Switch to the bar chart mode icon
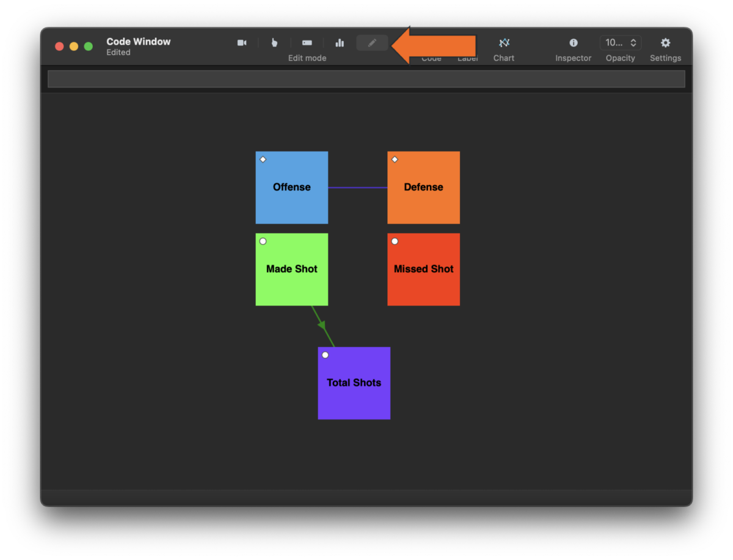733x560 pixels. click(x=340, y=43)
